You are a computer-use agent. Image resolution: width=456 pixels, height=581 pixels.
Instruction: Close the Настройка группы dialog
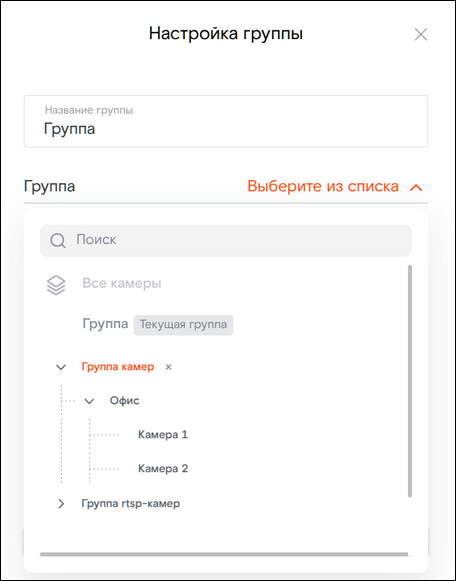point(421,34)
